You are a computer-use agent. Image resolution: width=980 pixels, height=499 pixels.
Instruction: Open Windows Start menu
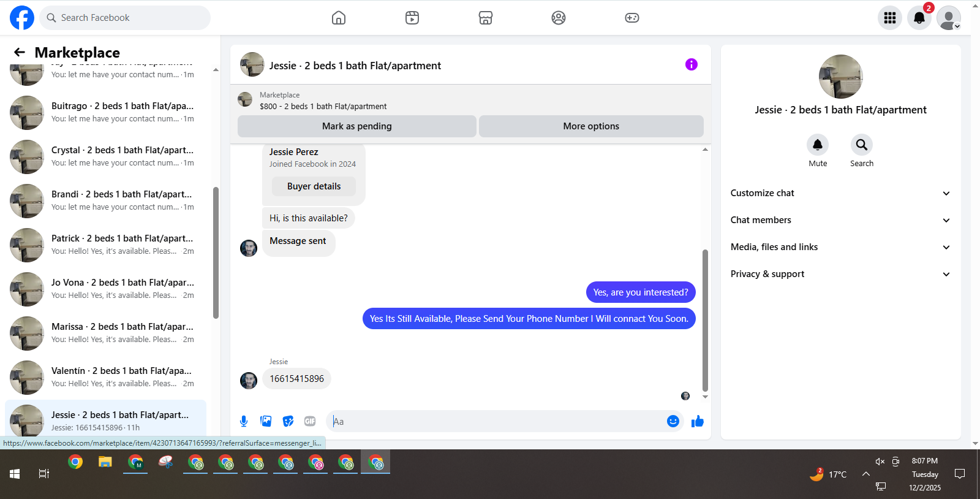[15, 474]
